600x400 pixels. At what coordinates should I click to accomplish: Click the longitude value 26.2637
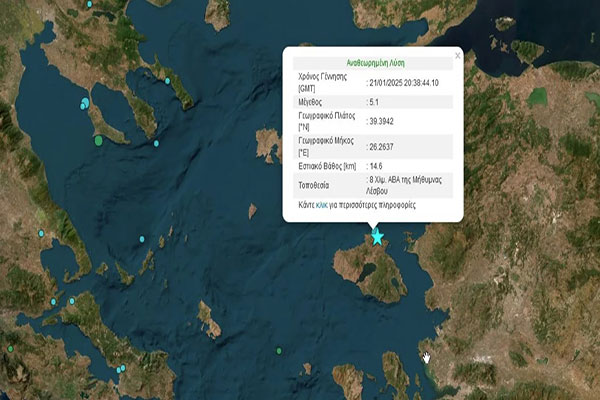tap(383, 146)
